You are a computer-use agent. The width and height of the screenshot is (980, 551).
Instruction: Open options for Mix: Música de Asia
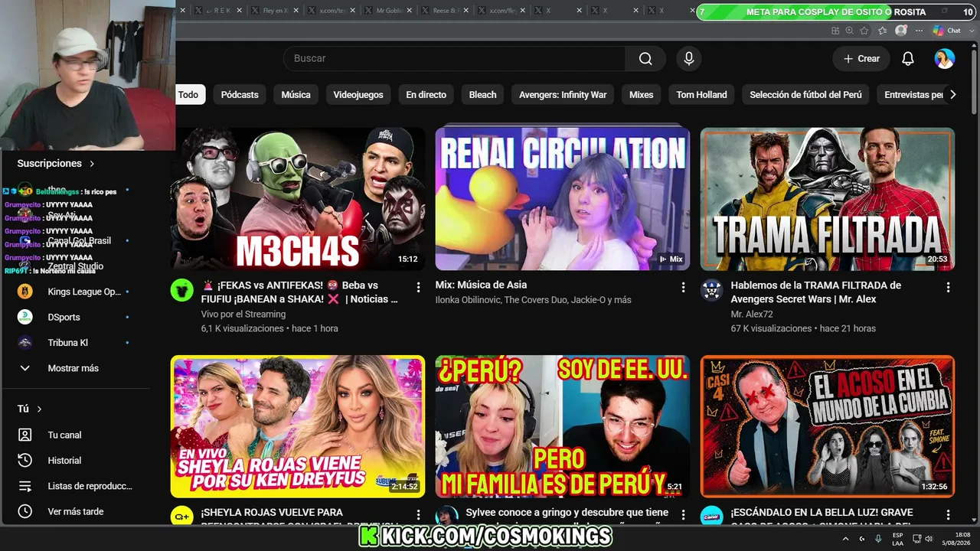(x=683, y=287)
